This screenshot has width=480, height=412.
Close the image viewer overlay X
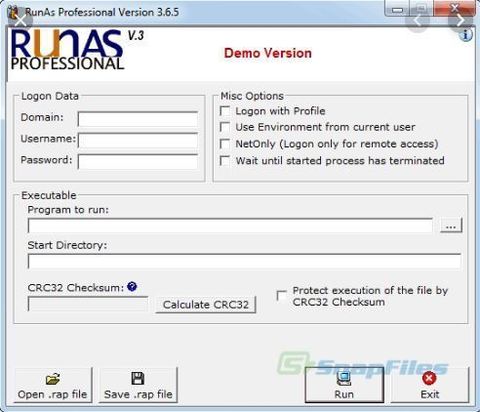point(21,21)
